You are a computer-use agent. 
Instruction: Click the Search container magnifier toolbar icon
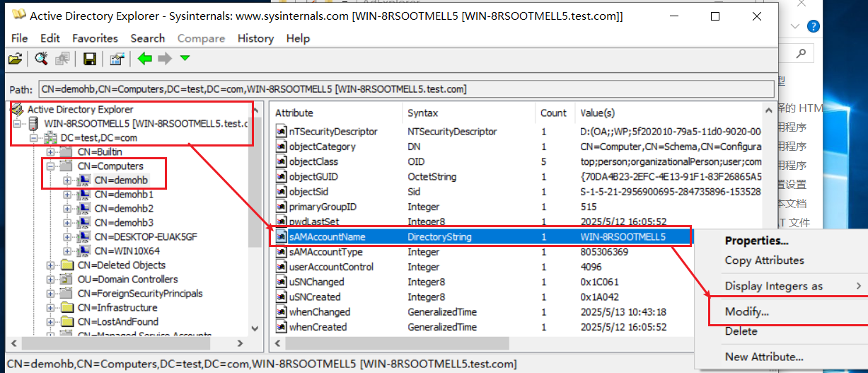(41, 59)
